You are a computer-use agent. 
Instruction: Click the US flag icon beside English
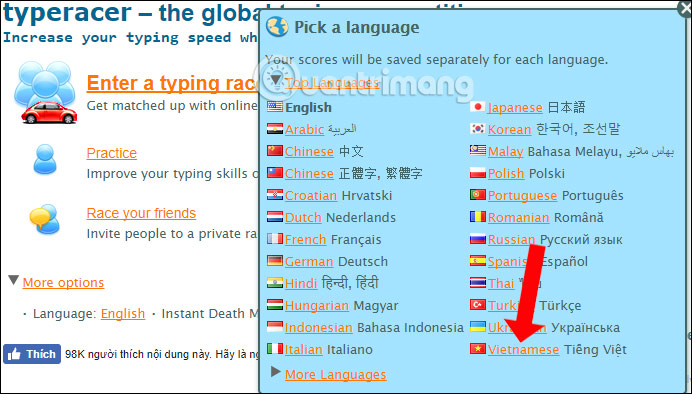(275, 107)
